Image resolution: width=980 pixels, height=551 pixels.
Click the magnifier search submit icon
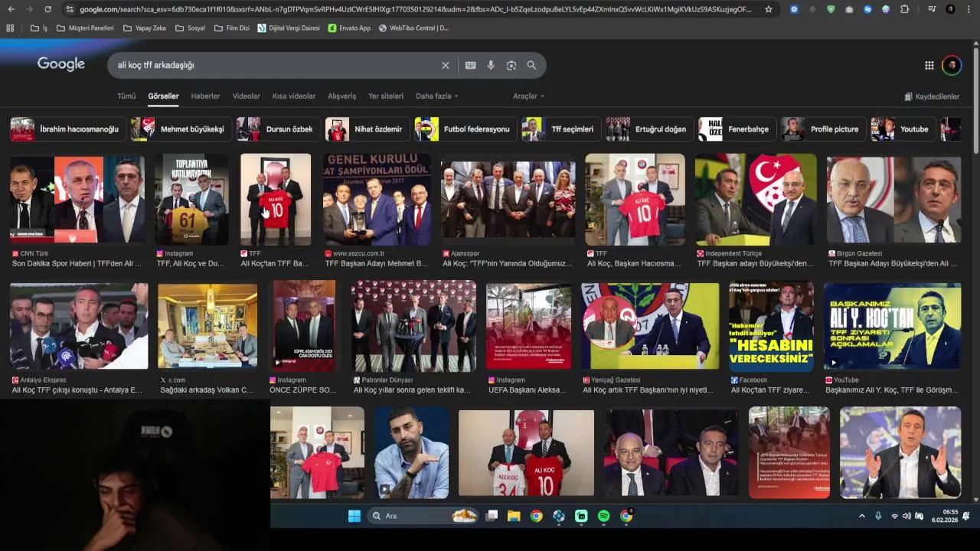[531, 65]
